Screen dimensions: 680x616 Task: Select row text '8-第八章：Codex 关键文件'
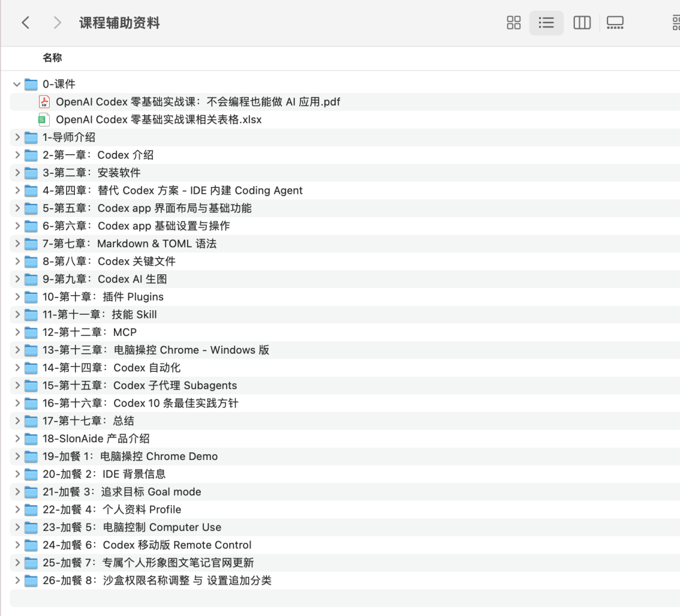pyautogui.click(x=109, y=261)
